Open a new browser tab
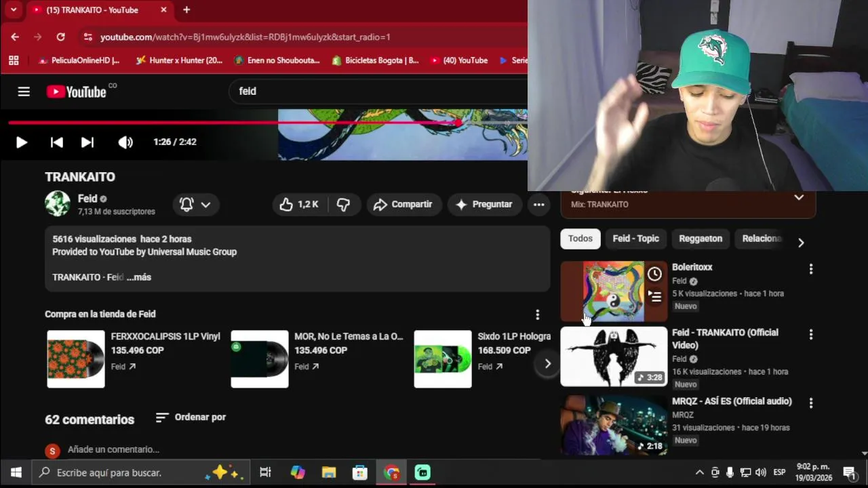The width and height of the screenshot is (868, 488). (186, 10)
